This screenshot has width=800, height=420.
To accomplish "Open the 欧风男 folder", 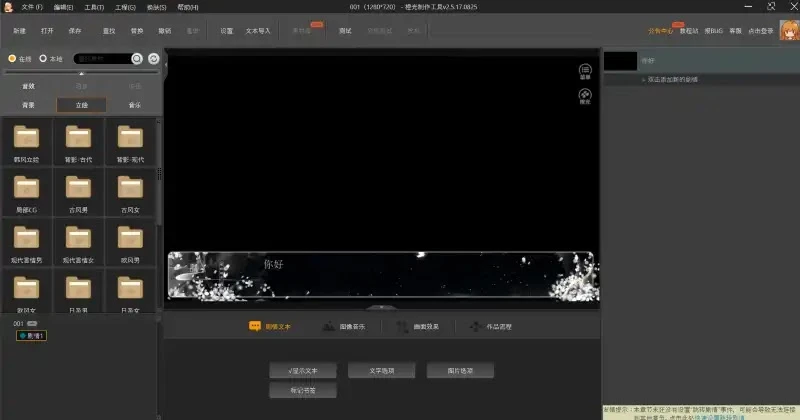I will (130, 243).
